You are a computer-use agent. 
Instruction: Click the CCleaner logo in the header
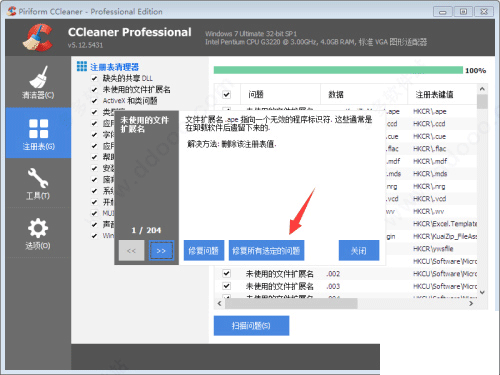tap(38, 37)
